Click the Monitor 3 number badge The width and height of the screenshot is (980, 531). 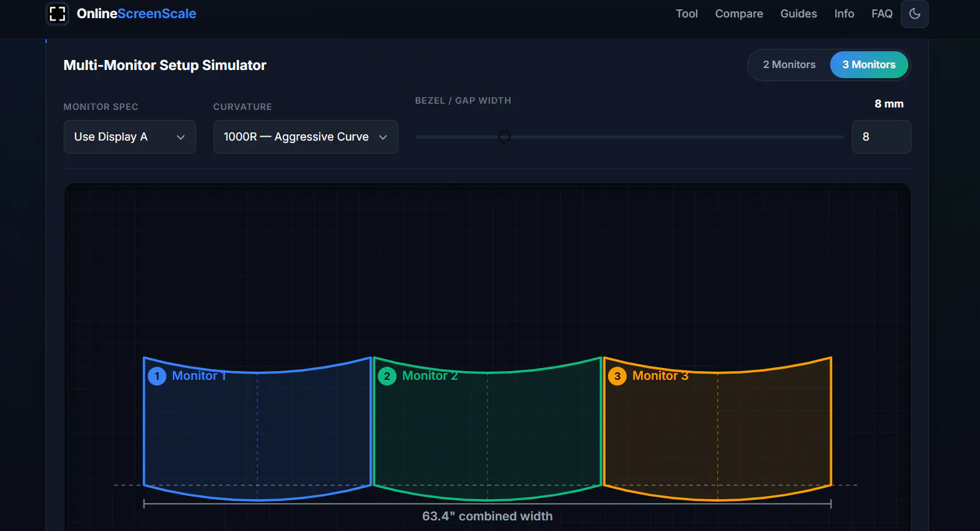[617, 376]
